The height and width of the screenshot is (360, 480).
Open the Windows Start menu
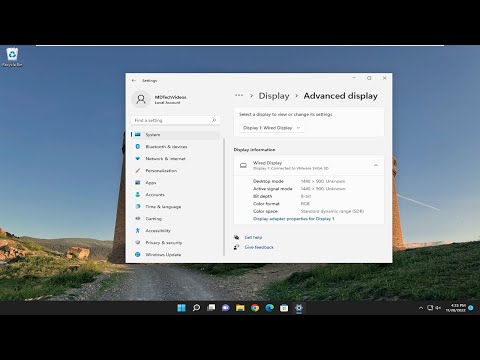(x=182, y=308)
